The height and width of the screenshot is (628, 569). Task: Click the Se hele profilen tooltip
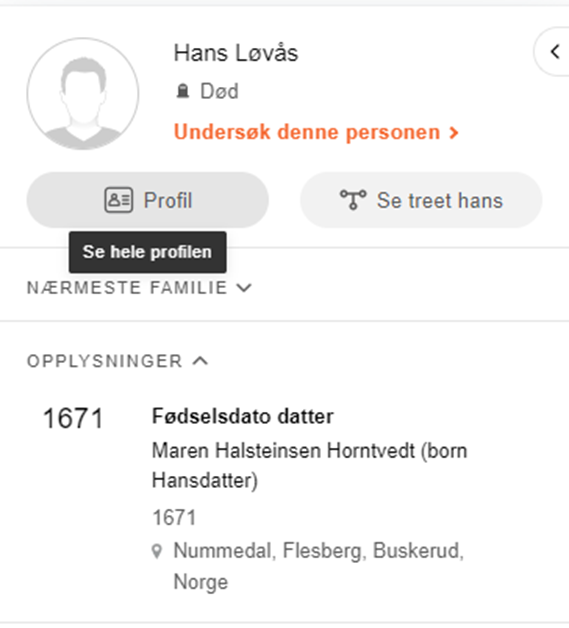click(147, 252)
